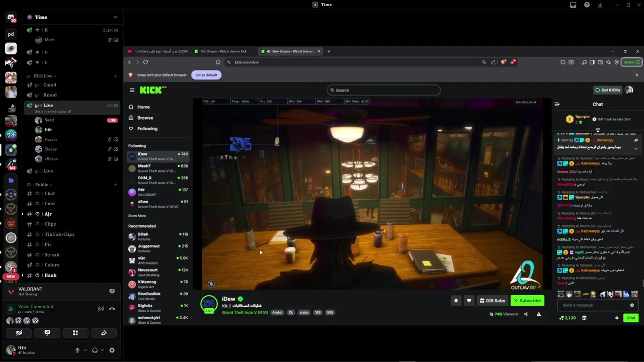The height and width of the screenshot is (362, 644).
Task: Open Brave Leo AI icon
Action: (608, 62)
